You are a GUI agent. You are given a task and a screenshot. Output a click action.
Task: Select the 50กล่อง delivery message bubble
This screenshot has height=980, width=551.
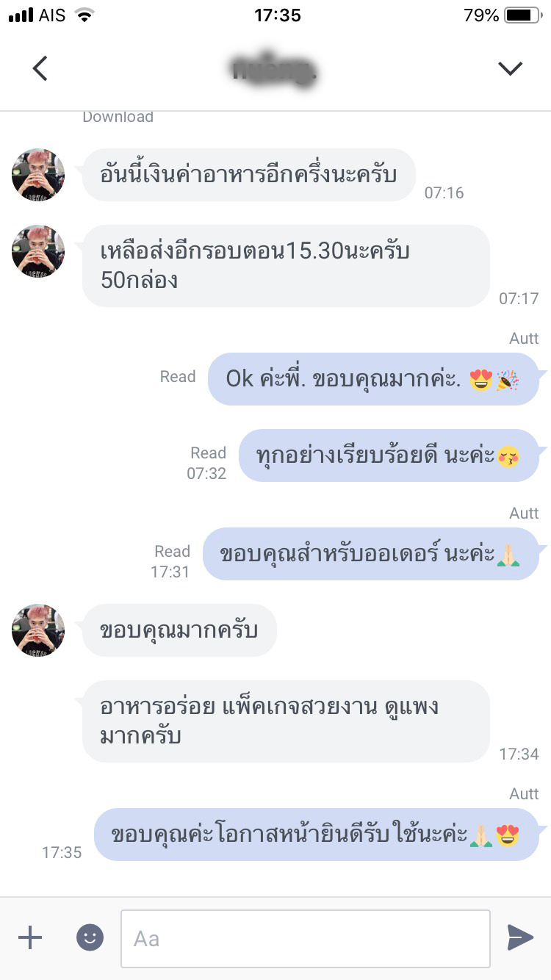(x=286, y=266)
